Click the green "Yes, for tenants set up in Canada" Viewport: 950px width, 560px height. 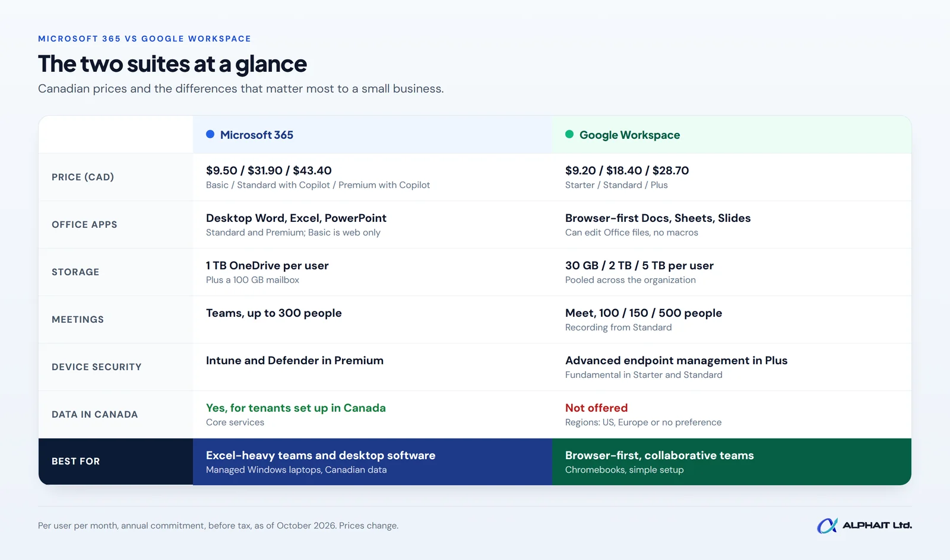(296, 408)
